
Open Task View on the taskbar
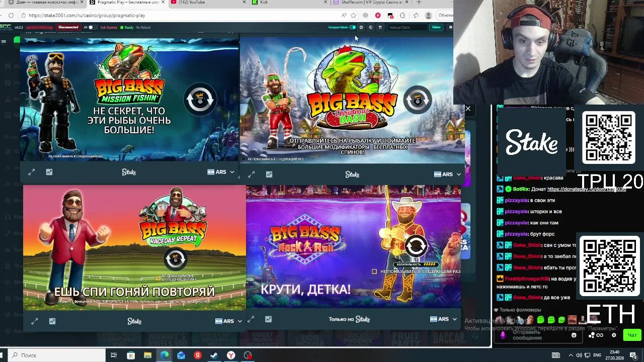[114, 355]
